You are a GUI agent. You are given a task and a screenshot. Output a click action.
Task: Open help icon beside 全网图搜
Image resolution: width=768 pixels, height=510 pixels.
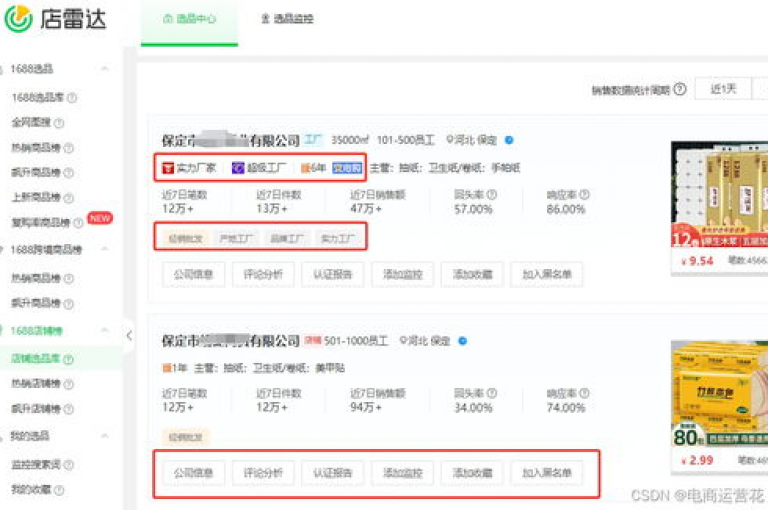(x=59, y=123)
